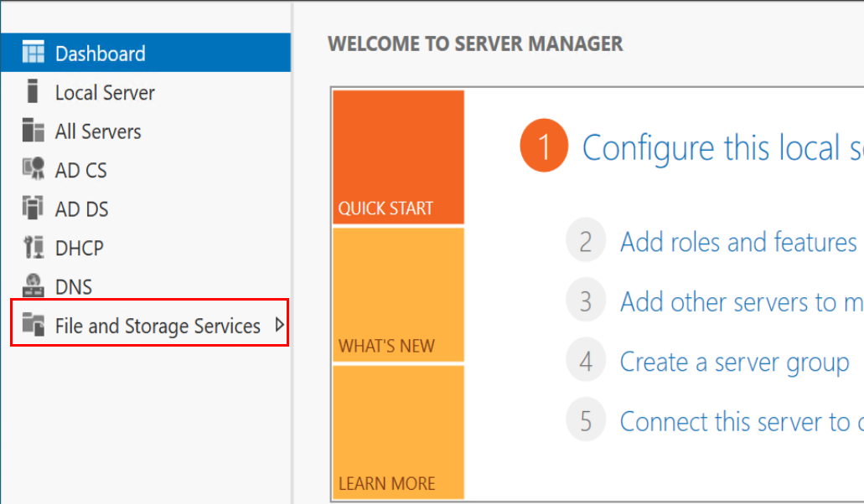Click the Local Server icon
Viewport: 864px width, 504px height.
point(33,92)
